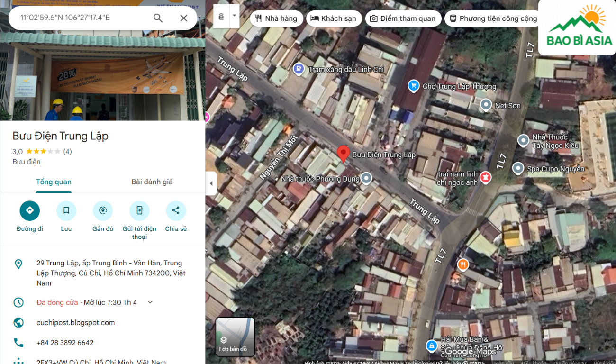Select Chợ Trung Lập Thượng shopping marker
Screen dimensions: 616x364
click(414, 86)
